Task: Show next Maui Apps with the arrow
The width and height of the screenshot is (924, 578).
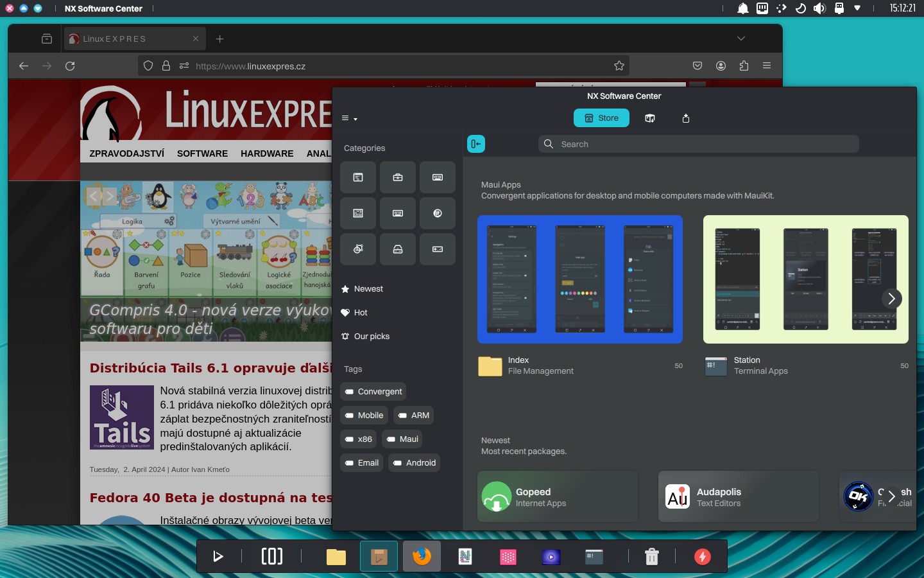Action: click(891, 299)
